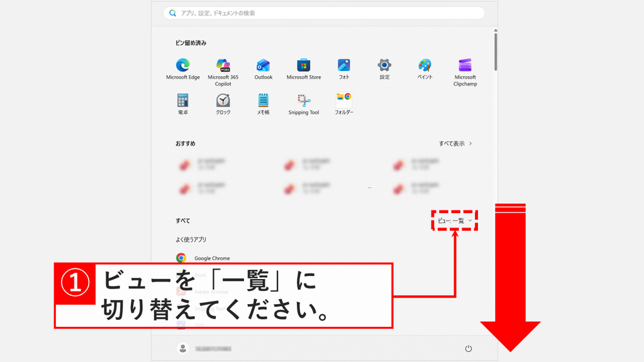
Task: Click the Start menu scrollbar thumb
Action: (x=496, y=52)
